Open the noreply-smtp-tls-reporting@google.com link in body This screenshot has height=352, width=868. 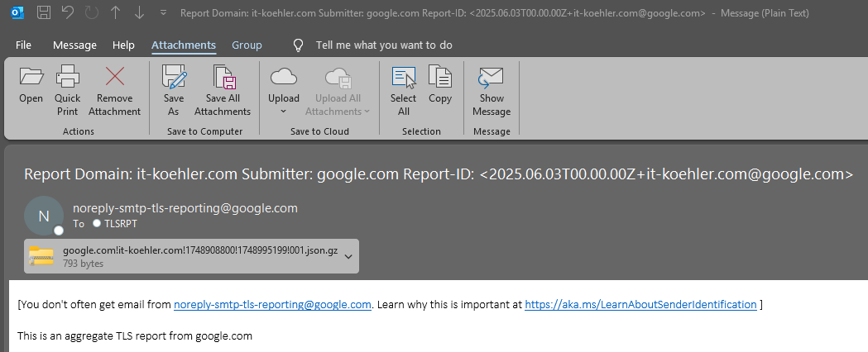(x=272, y=304)
